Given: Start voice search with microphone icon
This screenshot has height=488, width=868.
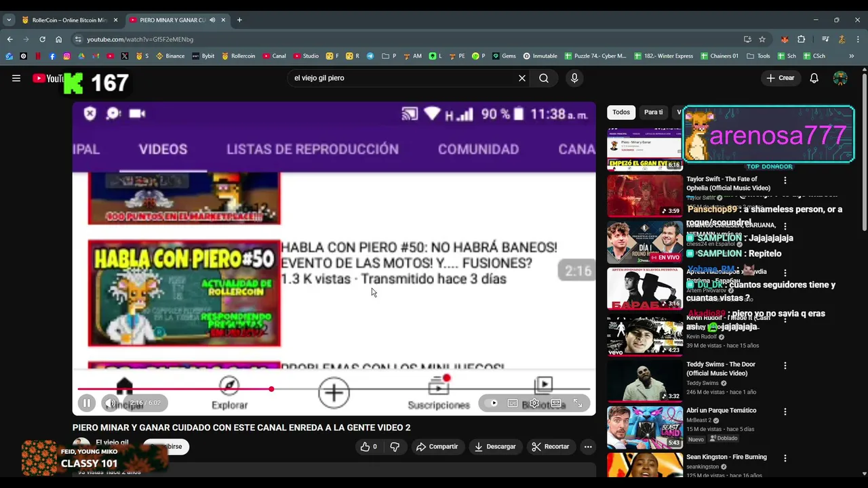Looking at the screenshot, I should click(x=574, y=78).
